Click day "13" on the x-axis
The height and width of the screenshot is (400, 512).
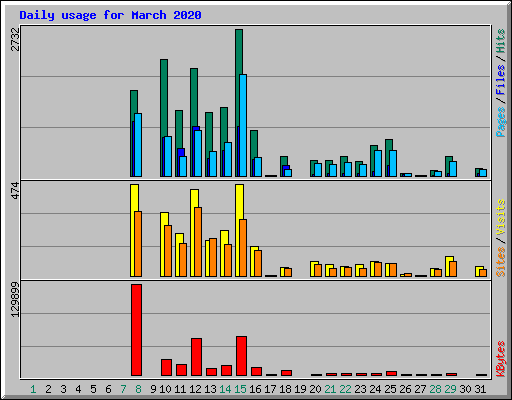pyautogui.click(x=210, y=389)
